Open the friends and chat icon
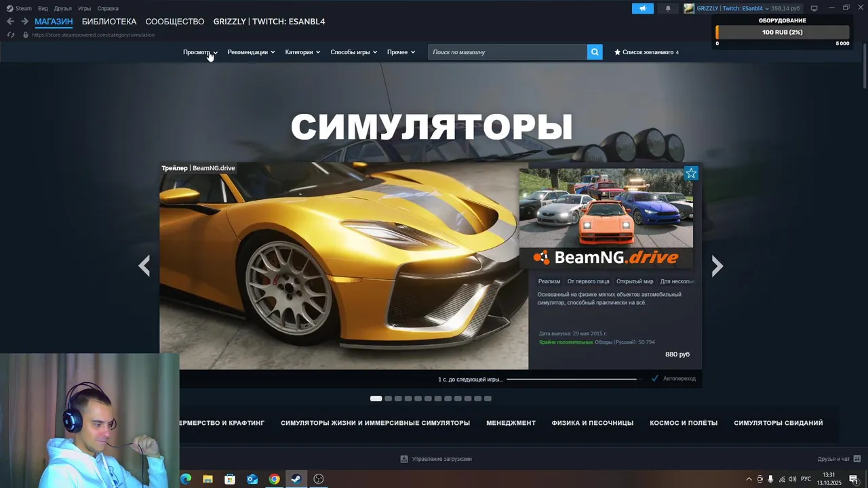Image resolution: width=868 pixels, height=488 pixels. pyautogui.click(x=857, y=459)
